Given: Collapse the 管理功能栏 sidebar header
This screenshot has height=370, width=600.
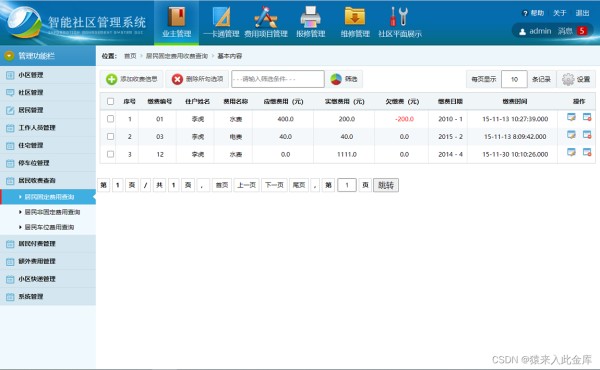Looking at the screenshot, I should pos(48,56).
